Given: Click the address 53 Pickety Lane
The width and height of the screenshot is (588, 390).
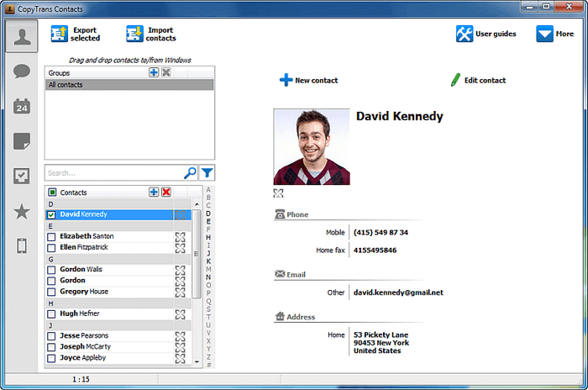Looking at the screenshot, I should [x=381, y=335].
